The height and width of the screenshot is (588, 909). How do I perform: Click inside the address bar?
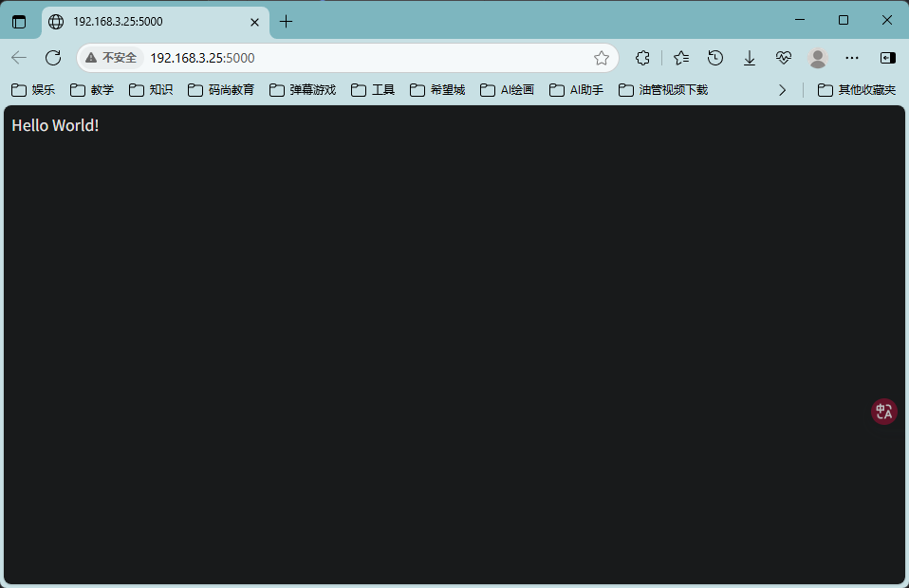tap(285, 58)
